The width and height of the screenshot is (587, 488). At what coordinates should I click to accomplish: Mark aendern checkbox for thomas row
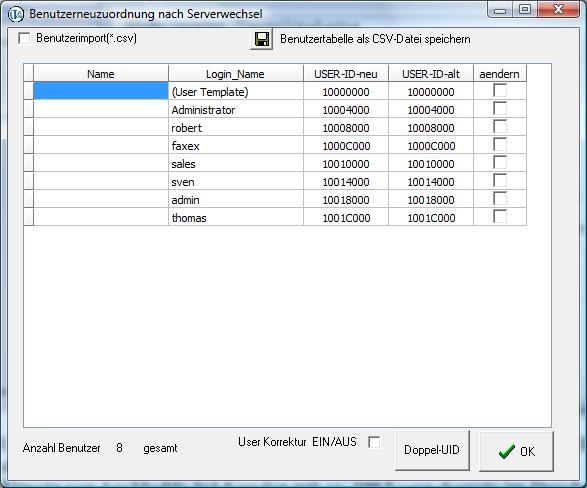500,217
